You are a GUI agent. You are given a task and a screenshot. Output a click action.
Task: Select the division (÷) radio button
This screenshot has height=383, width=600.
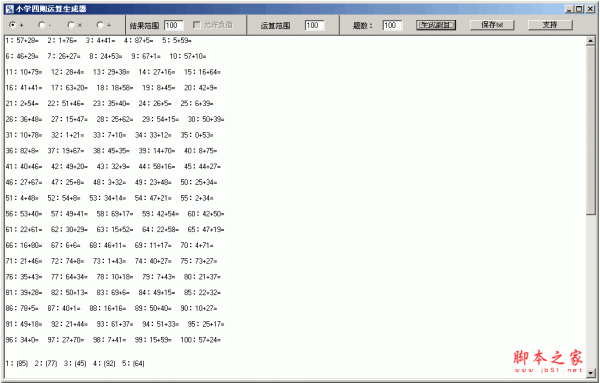(x=100, y=25)
